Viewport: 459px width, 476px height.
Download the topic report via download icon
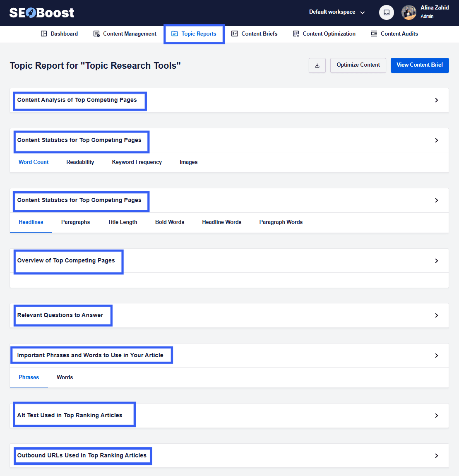pyautogui.click(x=317, y=65)
